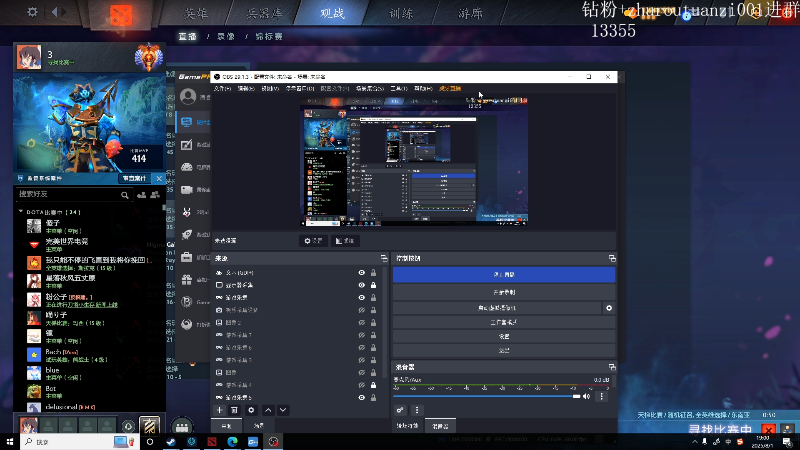Image resolution: width=800 pixels, height=450 pixels.
Task: Show the 图像 2 source via eye icon
Action: tap(362, 322)
